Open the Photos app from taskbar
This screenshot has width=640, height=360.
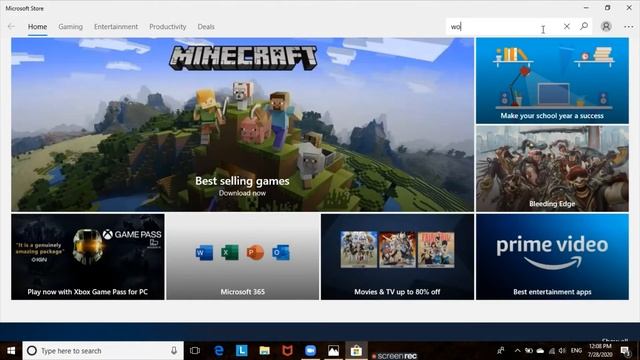click(333, 351)
